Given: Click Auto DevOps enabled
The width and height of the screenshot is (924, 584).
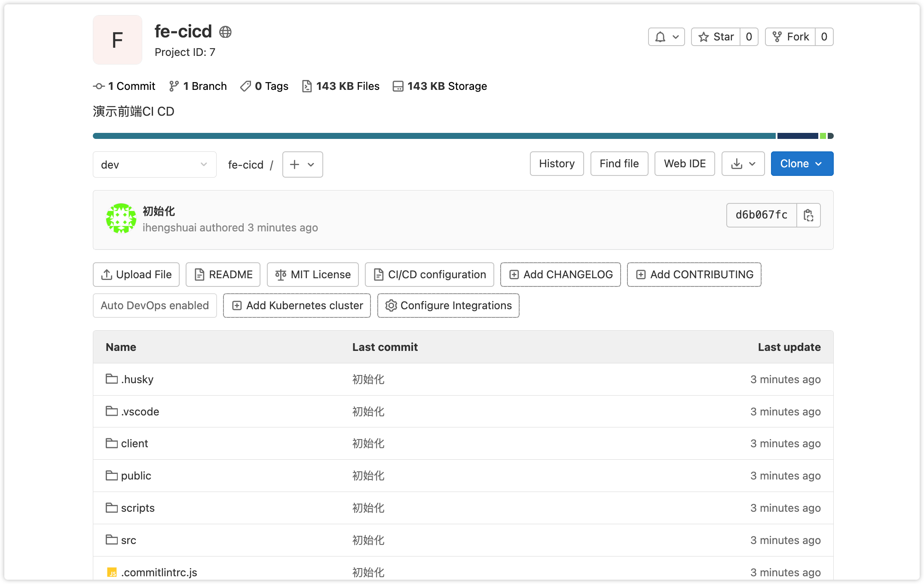Looking at the screenshot, I should pyautogui.click(x=155, y=306).
